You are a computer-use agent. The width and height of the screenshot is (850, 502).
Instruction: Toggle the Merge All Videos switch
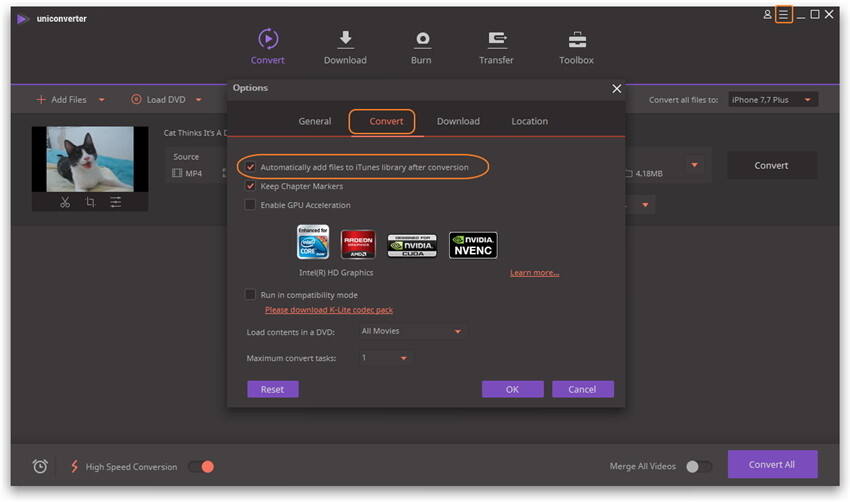(x=698, y=466)
